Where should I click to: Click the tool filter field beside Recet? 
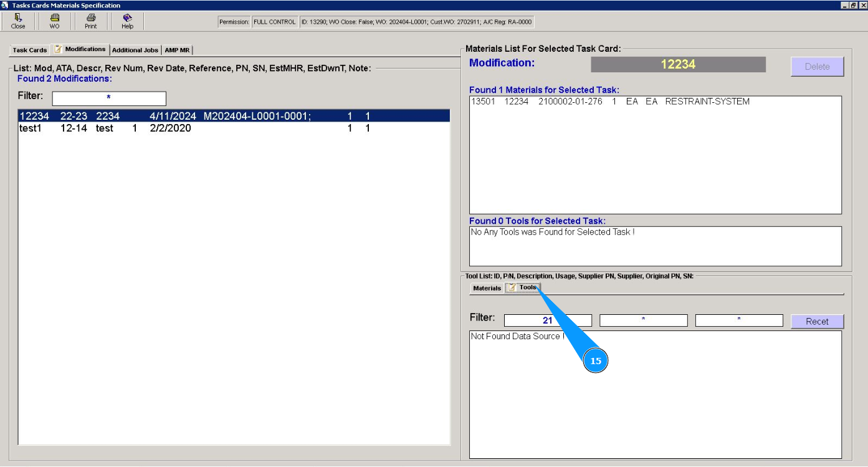click(x=739, y=320)
